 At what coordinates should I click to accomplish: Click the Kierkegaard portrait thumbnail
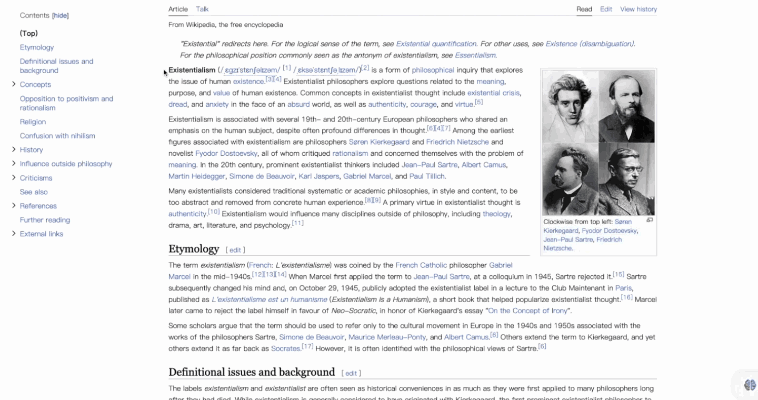click(x=570, y=106)
